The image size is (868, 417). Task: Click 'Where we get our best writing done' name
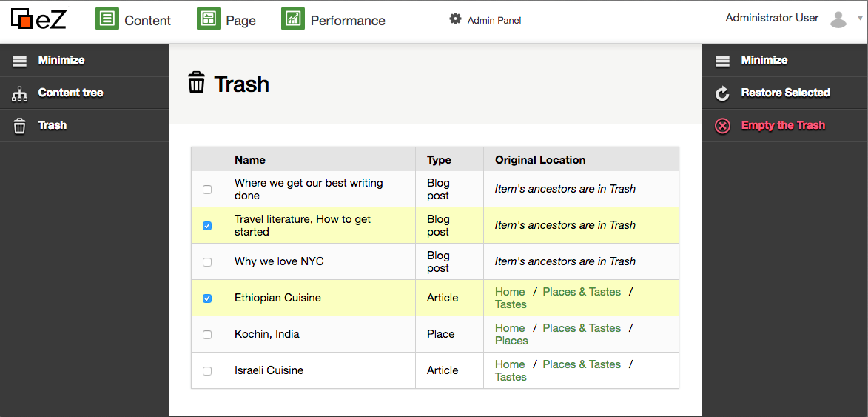pos(309,190)
